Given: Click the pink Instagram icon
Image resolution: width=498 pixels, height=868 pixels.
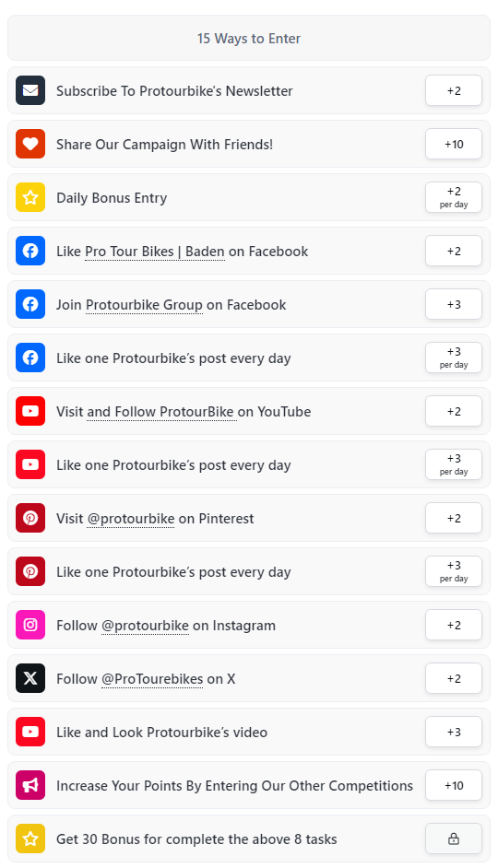Looking at the screenshot, I should click(30, 625).
